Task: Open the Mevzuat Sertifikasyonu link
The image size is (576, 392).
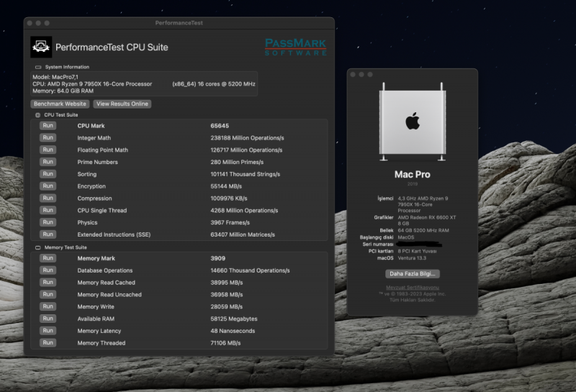Action: pyautogui.click(x=412, y=288)
